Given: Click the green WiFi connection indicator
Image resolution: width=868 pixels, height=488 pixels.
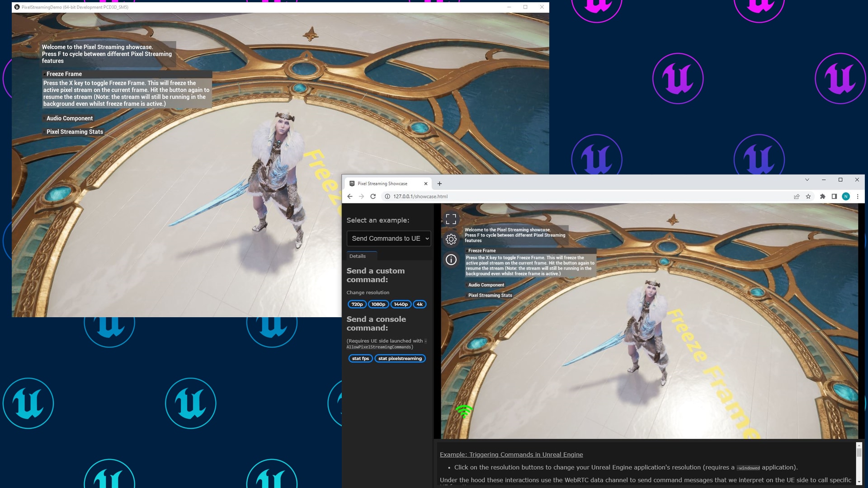Looking at the screenshot, I should 464,411.
